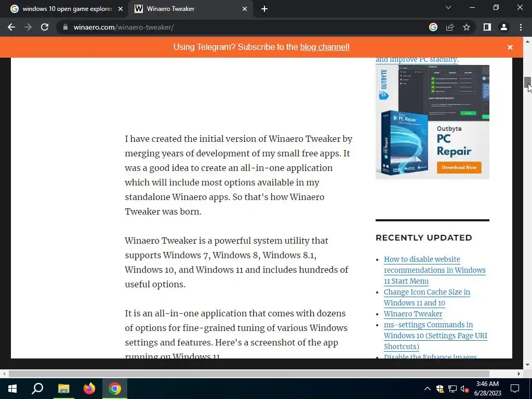Image resolution: width=532 pixels, height=399 pixels.
Task: Click the RECENTLY UPDATED heading
Action: tap(424, 237)
